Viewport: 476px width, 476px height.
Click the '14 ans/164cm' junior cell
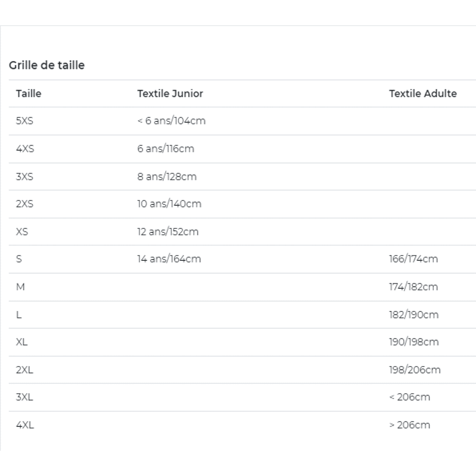[169, 259]
